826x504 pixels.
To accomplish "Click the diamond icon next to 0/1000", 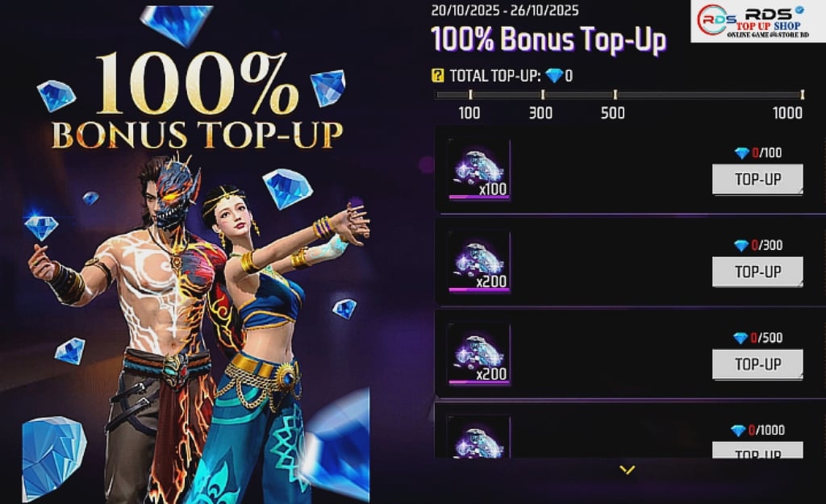I will click(x=739, y=431).
